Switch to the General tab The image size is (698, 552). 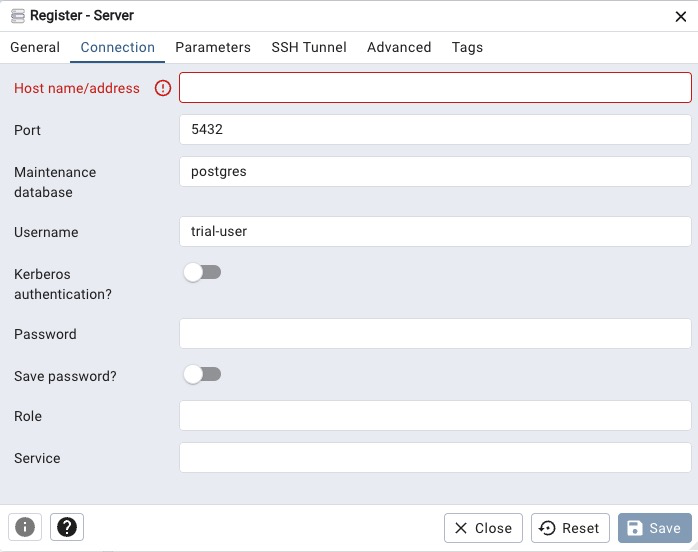35,47
